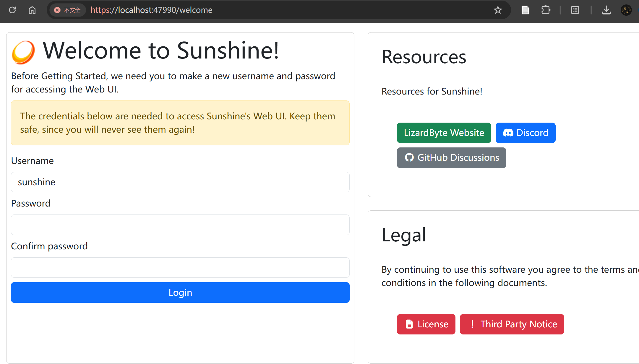Image resolution: width=639 pixels, height=364 pixels.
Task: Click the browser reload icon
Action: pyautogui.click(x=12, y=10)
